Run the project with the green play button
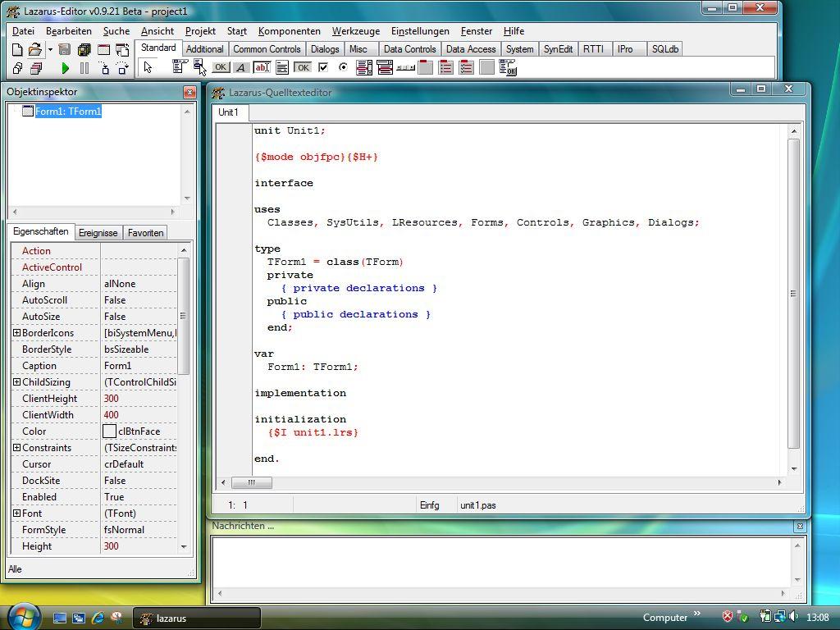 pos(66,68)
